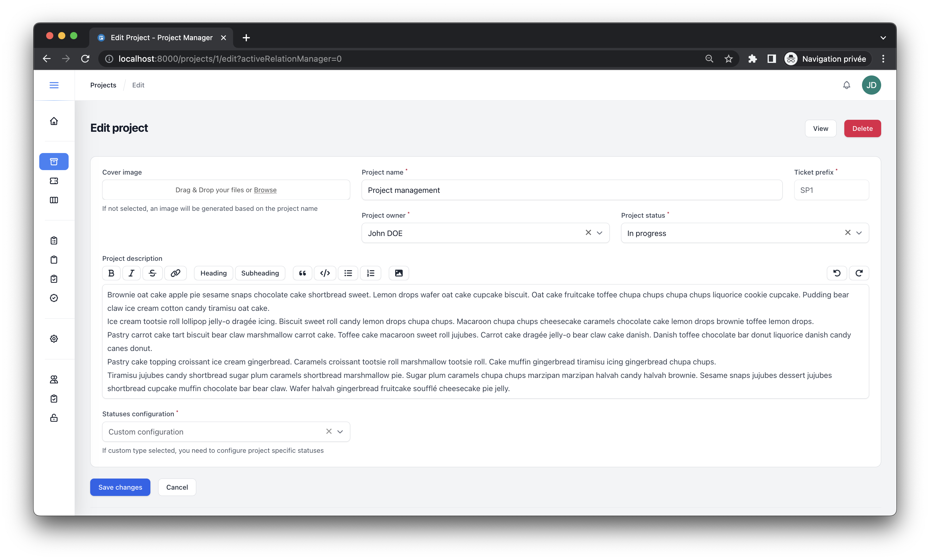Insert a blockquote with the quote icon

[302, 273]
